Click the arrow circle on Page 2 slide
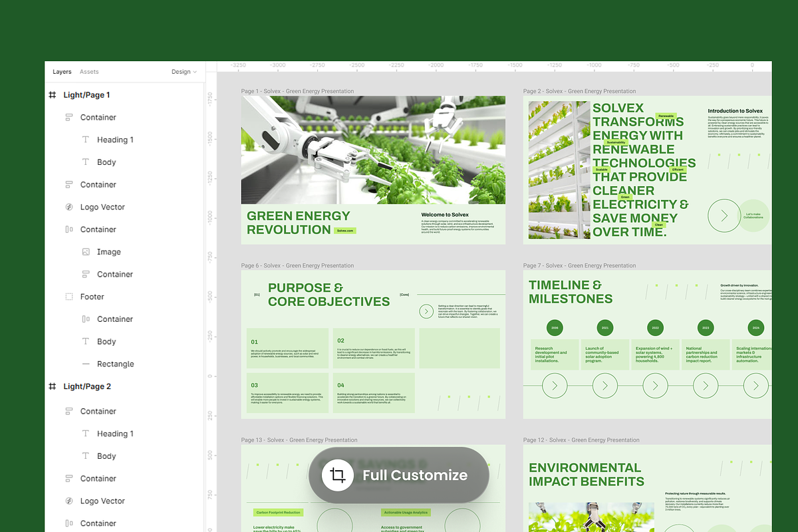The height and width of the screenshot is (532, 798). (x=724, y=216)
